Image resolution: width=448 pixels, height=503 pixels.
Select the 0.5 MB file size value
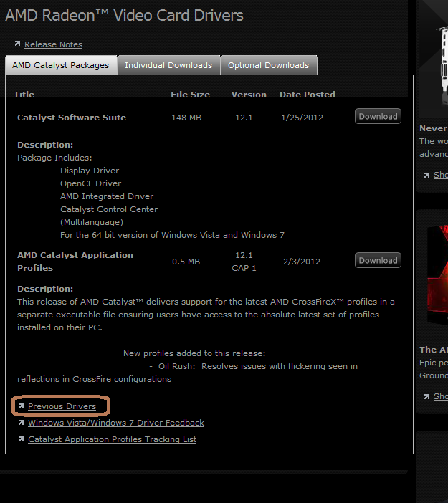[x=186, y=262]
